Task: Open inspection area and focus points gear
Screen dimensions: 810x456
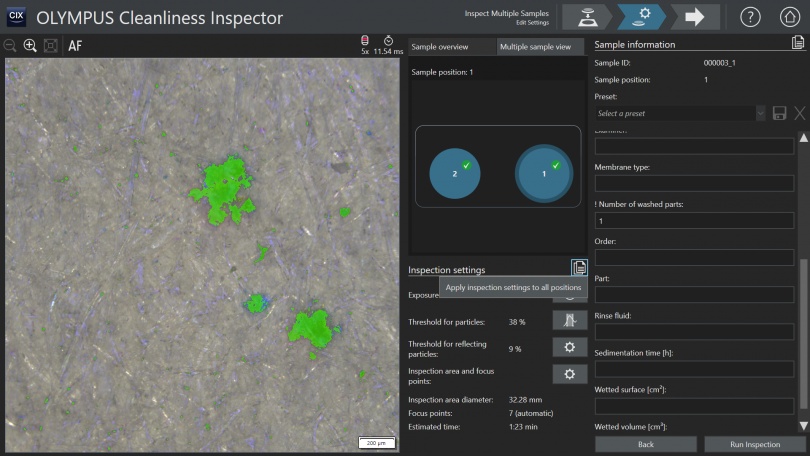Action: [569, 374]
